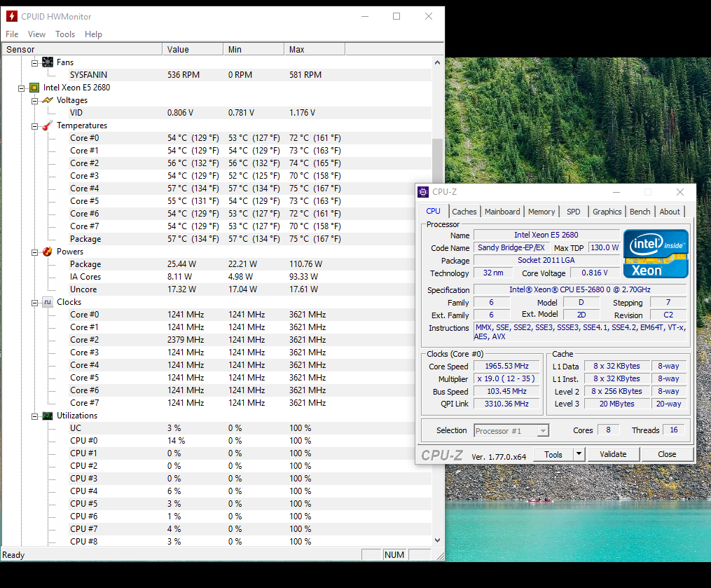Collapse the Utilizations tree node

point(34,416)
